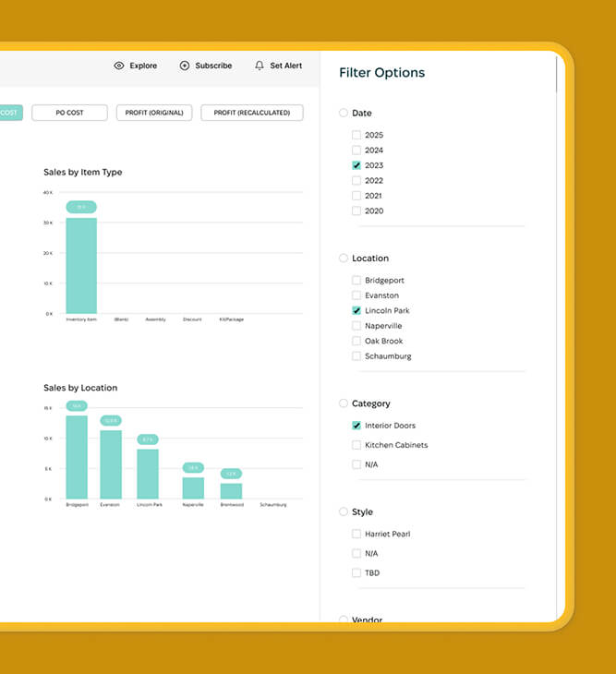Enable the 2025 date checkbox

click(x=356, y=135)
